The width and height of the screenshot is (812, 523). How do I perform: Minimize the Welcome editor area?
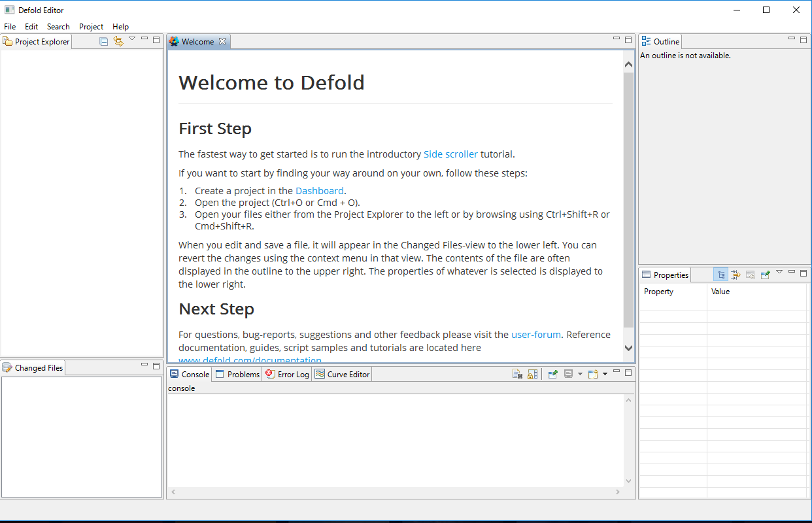(617, 39)
